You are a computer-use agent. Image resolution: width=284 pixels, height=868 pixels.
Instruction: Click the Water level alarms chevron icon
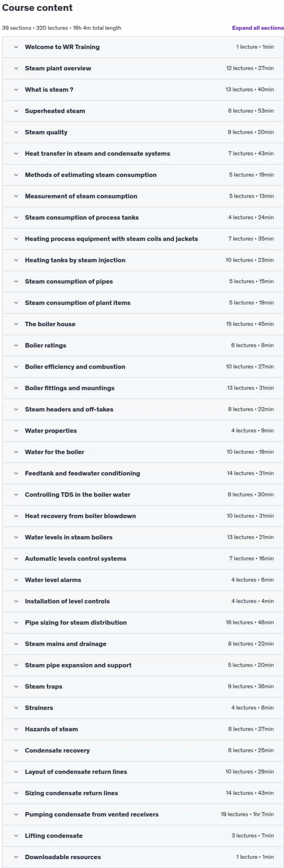[16, 580]
